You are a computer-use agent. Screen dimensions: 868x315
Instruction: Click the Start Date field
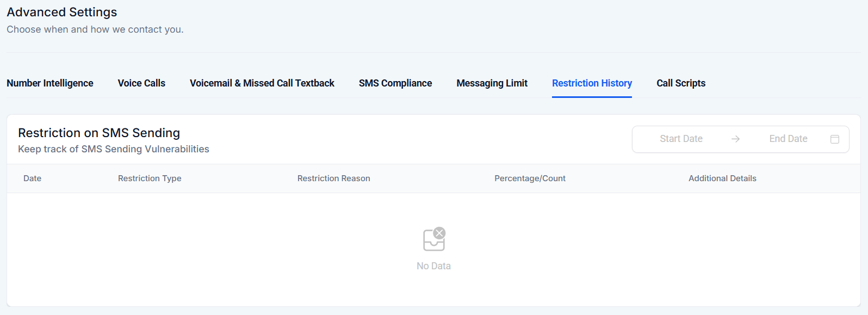(x=681, y=139)
